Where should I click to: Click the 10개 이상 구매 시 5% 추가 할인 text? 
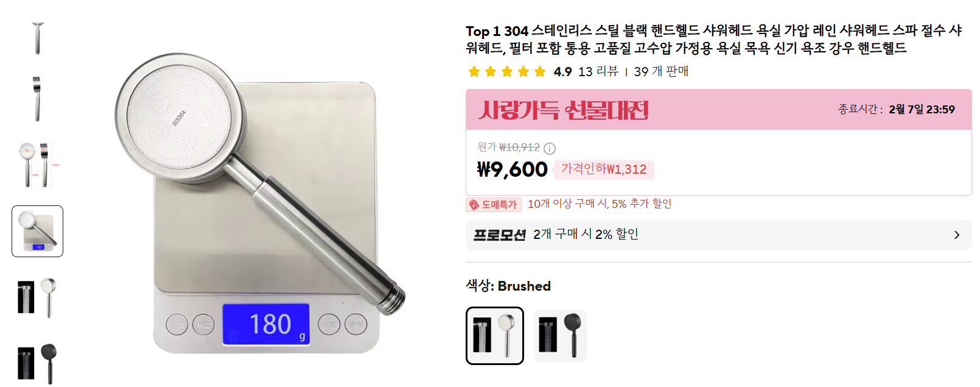coord(600,204)
